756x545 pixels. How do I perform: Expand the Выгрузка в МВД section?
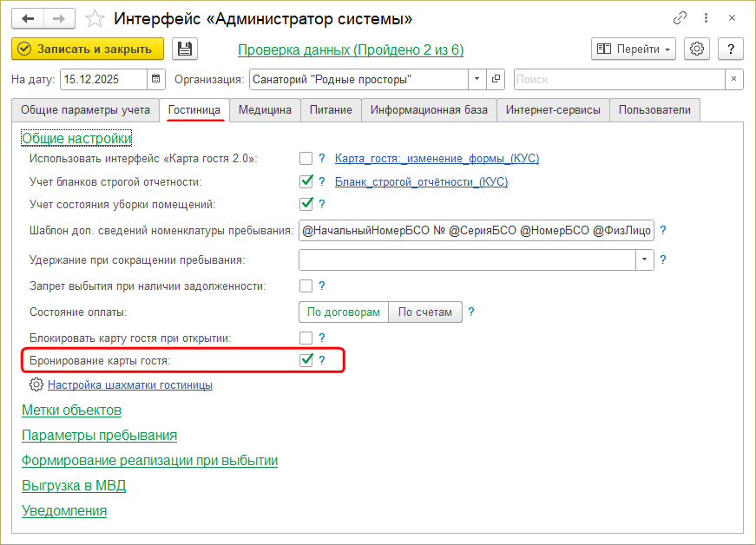tap(74, 485)
